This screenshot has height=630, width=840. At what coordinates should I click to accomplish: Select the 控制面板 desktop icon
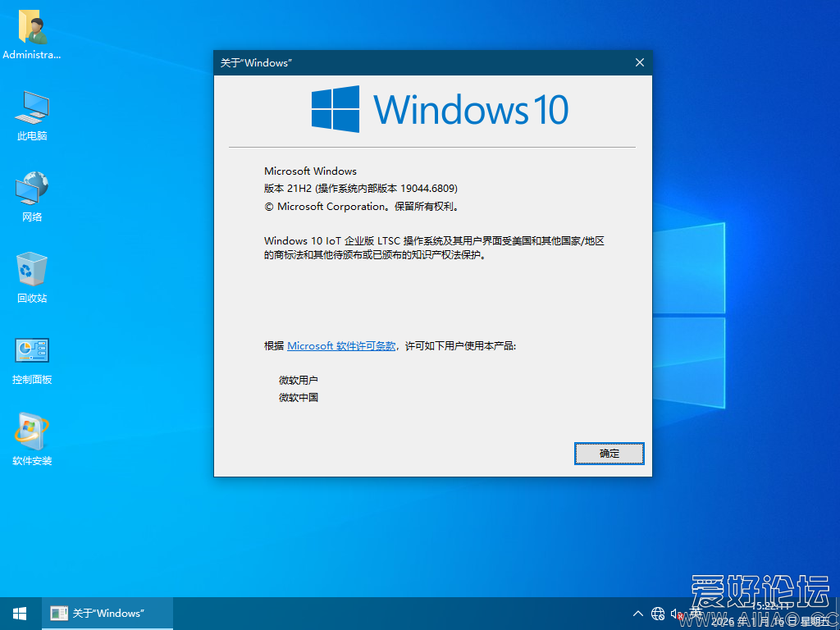[32, 360]
